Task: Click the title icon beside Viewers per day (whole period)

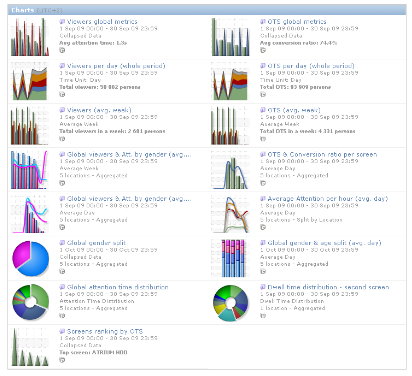Action: (62, 66)
